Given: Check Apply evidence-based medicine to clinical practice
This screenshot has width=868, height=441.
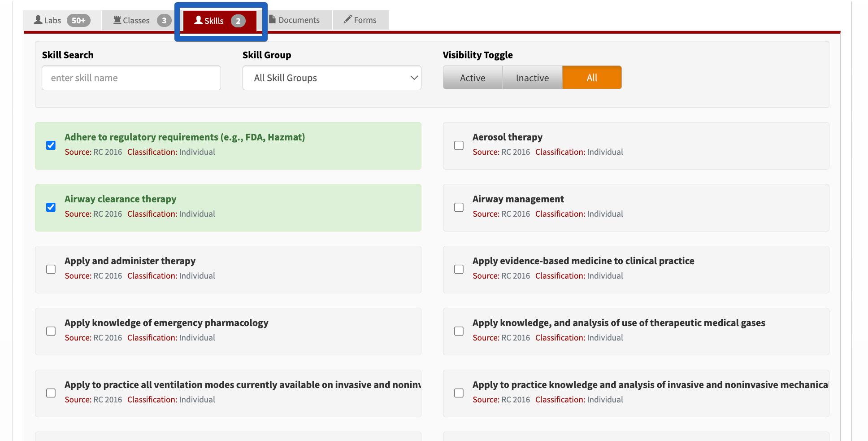Looking at the screenshot, I should 459,269.
